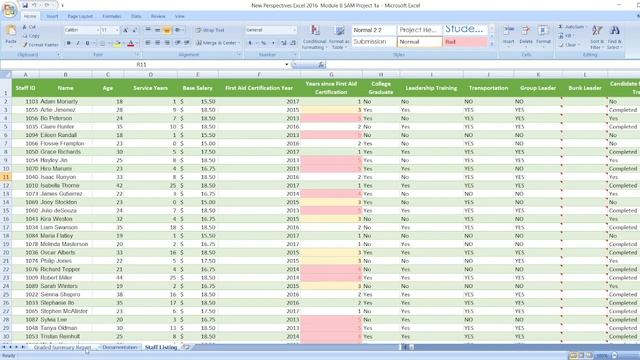Expand the cell styles gallery More arrow
640x360 pixels.
(x=492, y=44)
